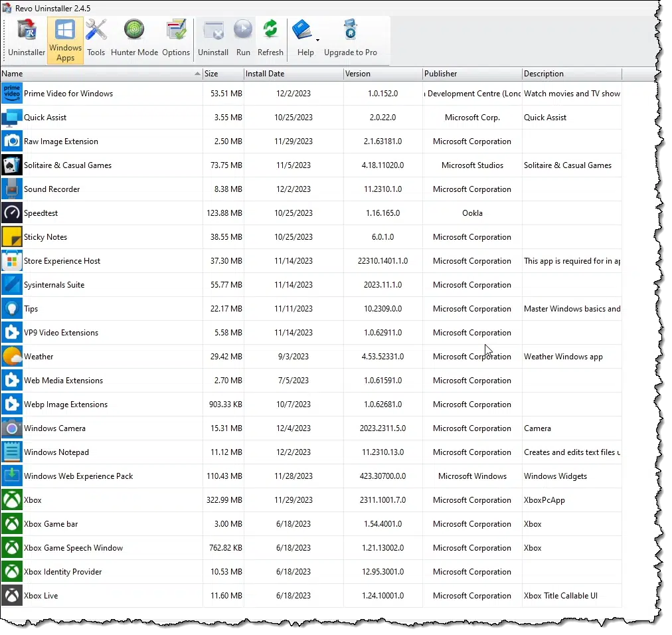672x635 pixels.
Task: Select the green Xbox app icon
Action: coord(12,500)
